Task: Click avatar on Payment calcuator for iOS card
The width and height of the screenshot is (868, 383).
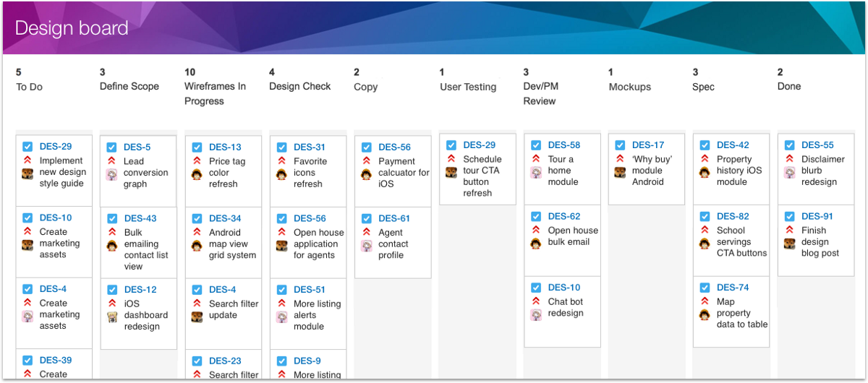Action: click(x=366, y=174)
